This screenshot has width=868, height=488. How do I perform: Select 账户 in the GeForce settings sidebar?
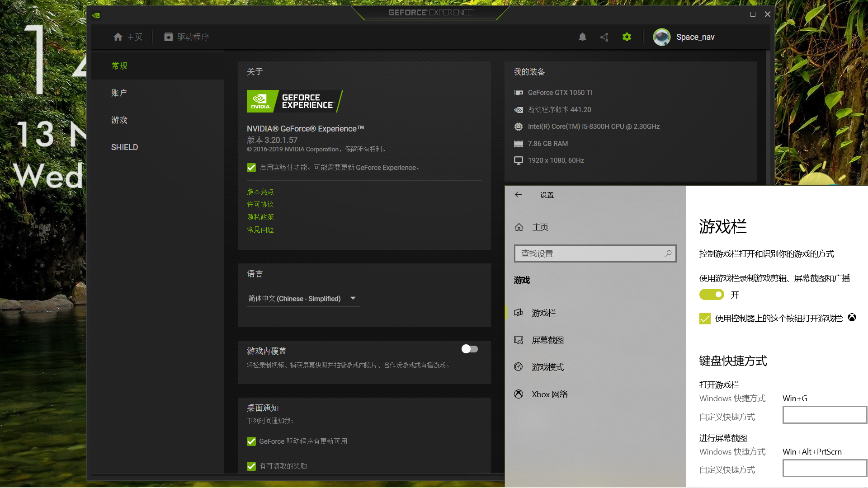coord(157,93)
